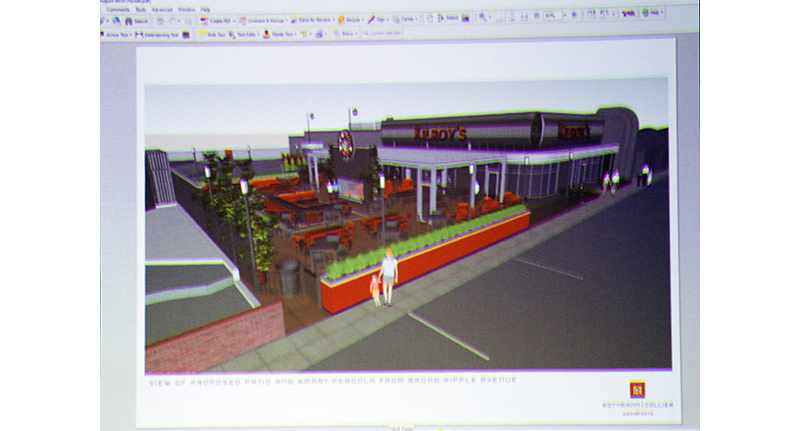Viewport: 800px width, 431px height.
Task: Open the zoom percentage dropdown arrow
Action: (565, 15)
